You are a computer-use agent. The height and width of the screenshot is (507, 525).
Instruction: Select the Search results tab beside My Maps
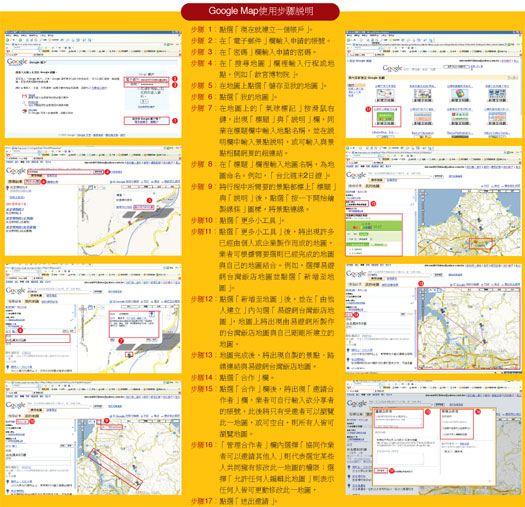15,182
